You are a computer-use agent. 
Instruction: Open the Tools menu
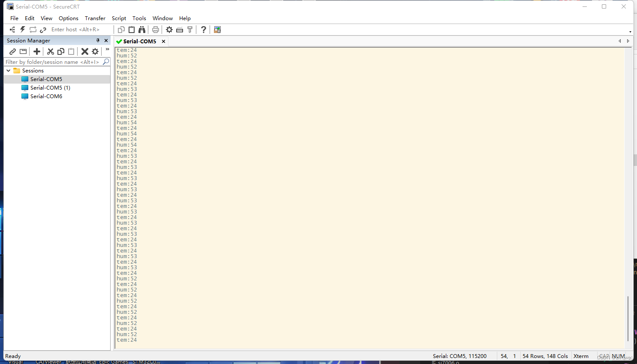(139, 18)
